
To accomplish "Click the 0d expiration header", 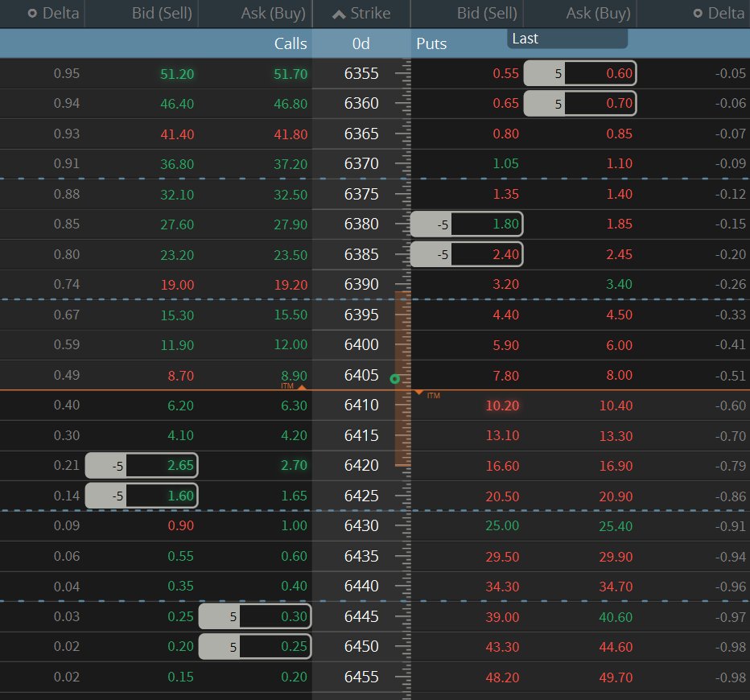I will tap(361, 43).
